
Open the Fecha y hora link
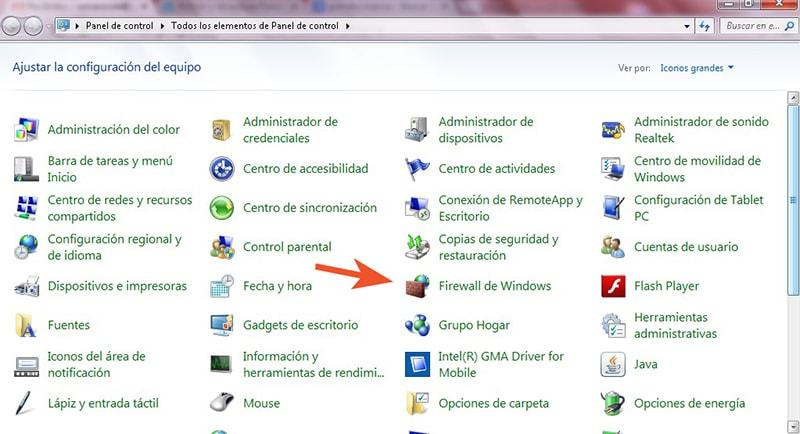click(277, 286)
